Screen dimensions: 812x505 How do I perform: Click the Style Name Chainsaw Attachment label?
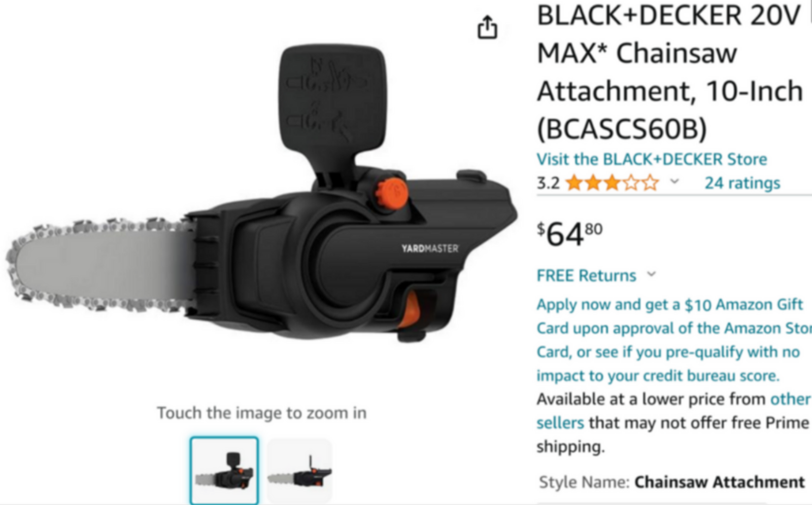[x=672, y=482]
